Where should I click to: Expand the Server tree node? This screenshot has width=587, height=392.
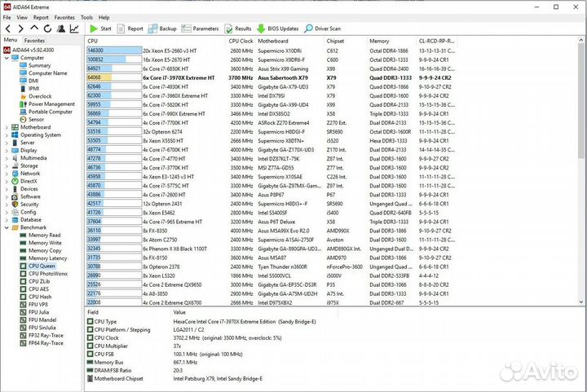7,143
